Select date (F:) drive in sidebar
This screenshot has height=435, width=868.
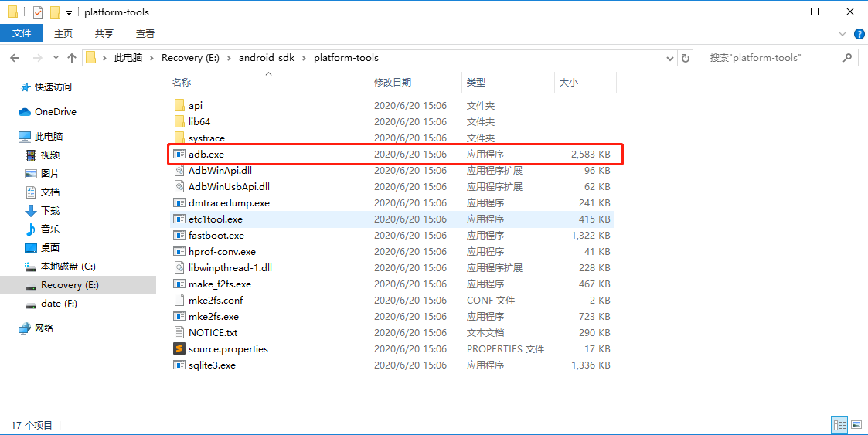pyautogui.click(x=59, y=304)
